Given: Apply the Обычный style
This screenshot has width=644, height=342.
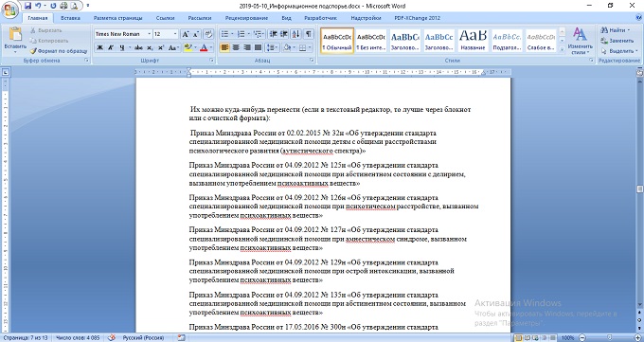Looking at the screenshot, I should pos(337,41).
